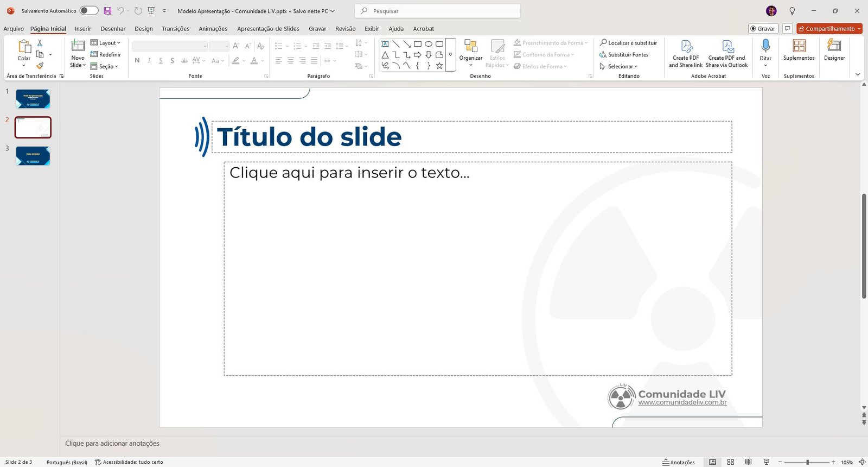
Task: Click the Compartilhamento button
Action: [x=829, y=29]
